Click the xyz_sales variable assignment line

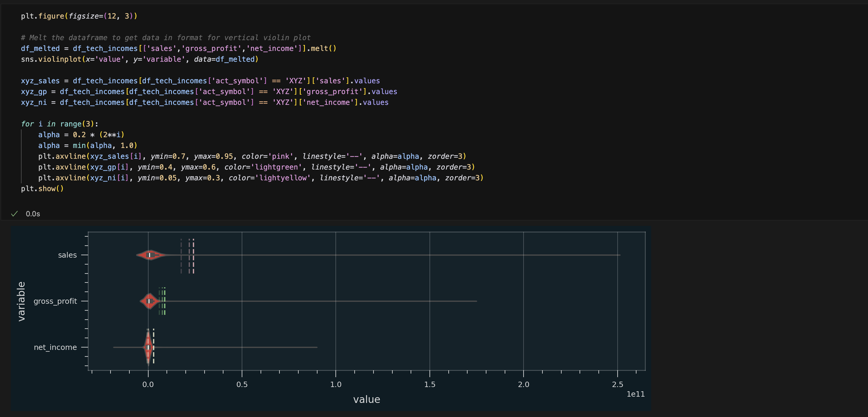(200, 81)
